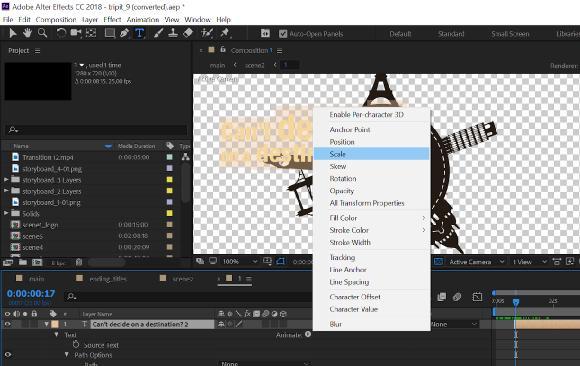Expand the Solids folder
The width and height of the screenshot is (580, 366).
(6, 213)
